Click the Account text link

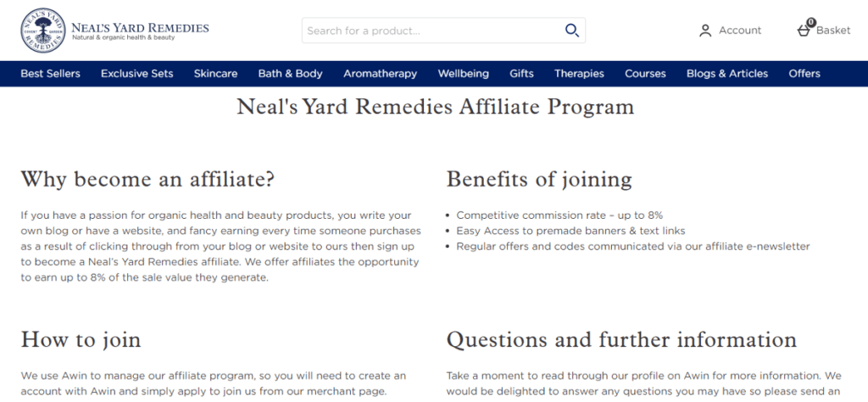coord(740,31)
